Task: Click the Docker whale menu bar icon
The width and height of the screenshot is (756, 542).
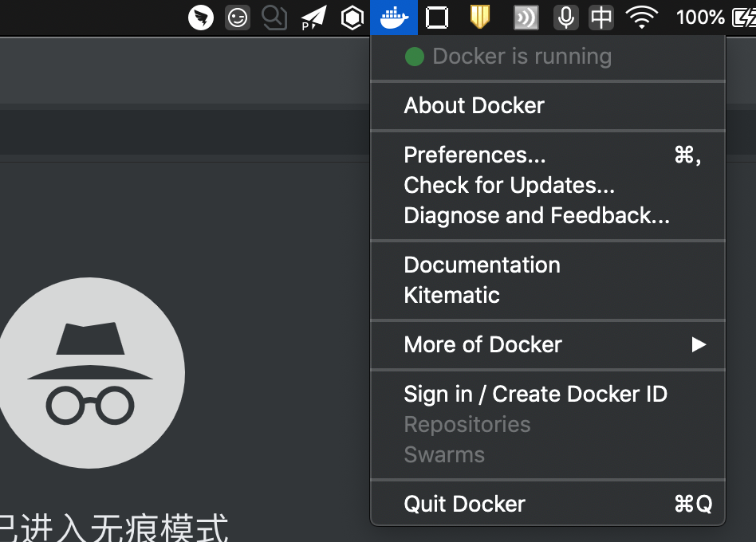Action: (x=394, y=17)
